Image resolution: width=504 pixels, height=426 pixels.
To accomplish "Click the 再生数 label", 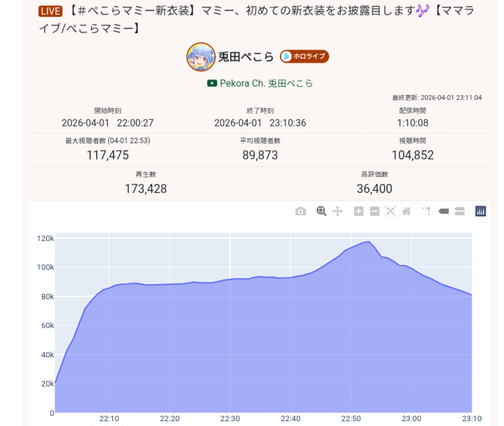I will coord(145,174).
